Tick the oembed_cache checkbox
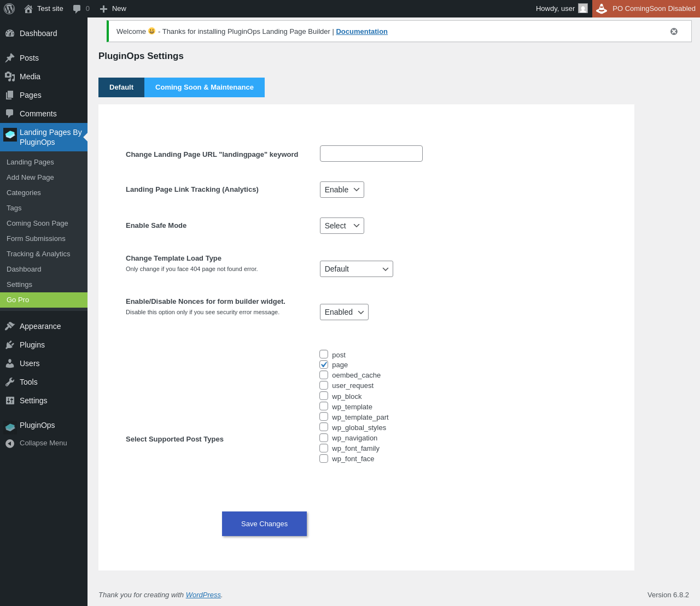 pyautogui.click(x=324, y=375)
